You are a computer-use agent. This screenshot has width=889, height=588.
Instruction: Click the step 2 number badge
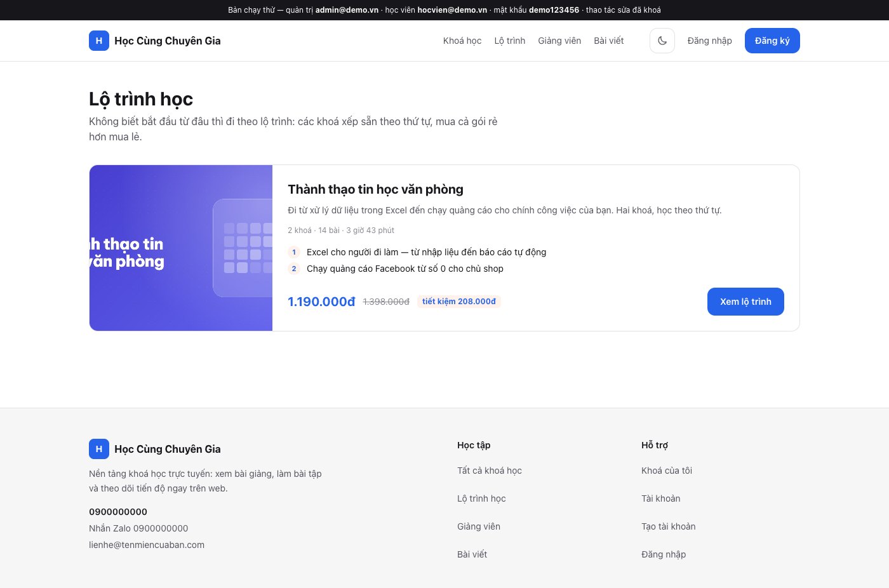click(294, 269)
